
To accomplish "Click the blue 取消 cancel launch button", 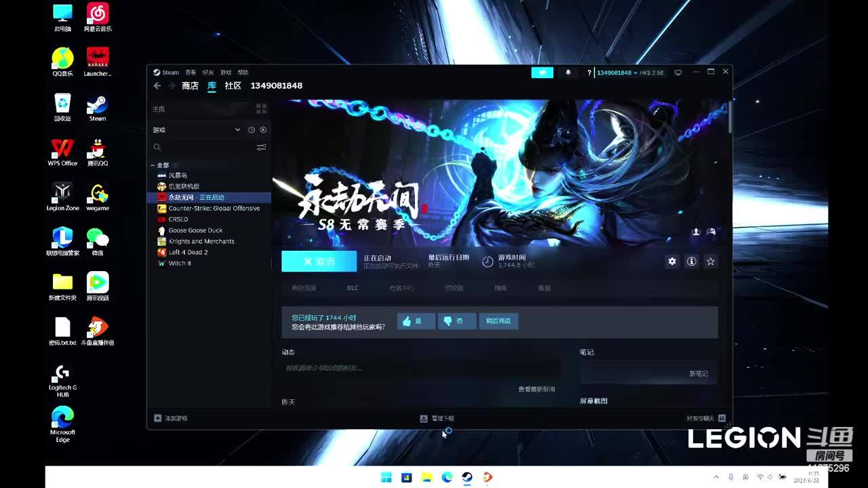I will tap(319, 262).
